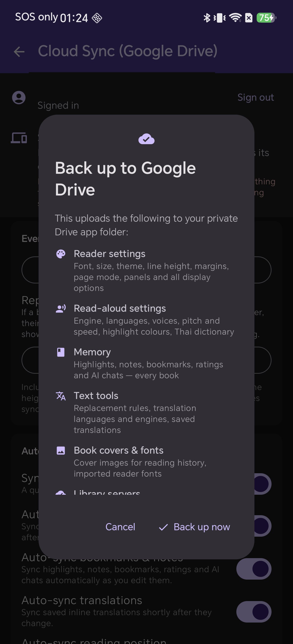Select the Book covers & fonts heading
The height and width of the screenshot is (644, 293).
119,451
